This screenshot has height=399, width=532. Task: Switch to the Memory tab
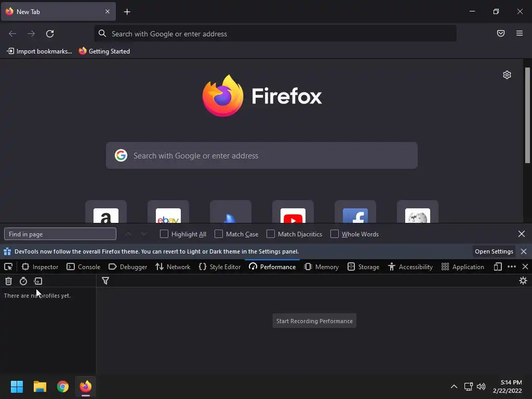[322, 267]
